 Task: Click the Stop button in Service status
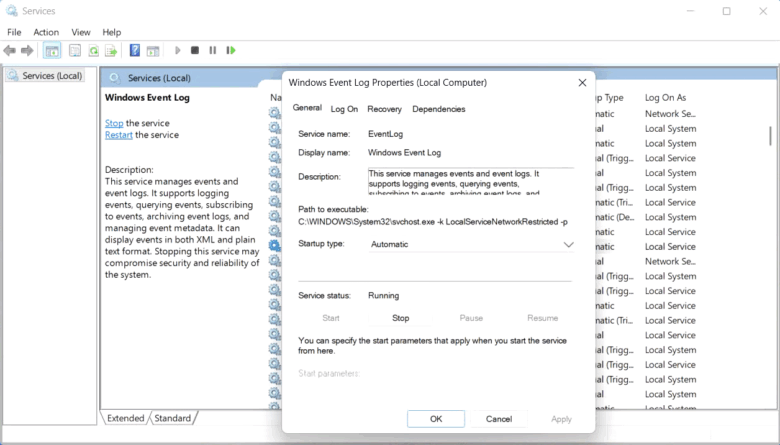coord(400,318)
